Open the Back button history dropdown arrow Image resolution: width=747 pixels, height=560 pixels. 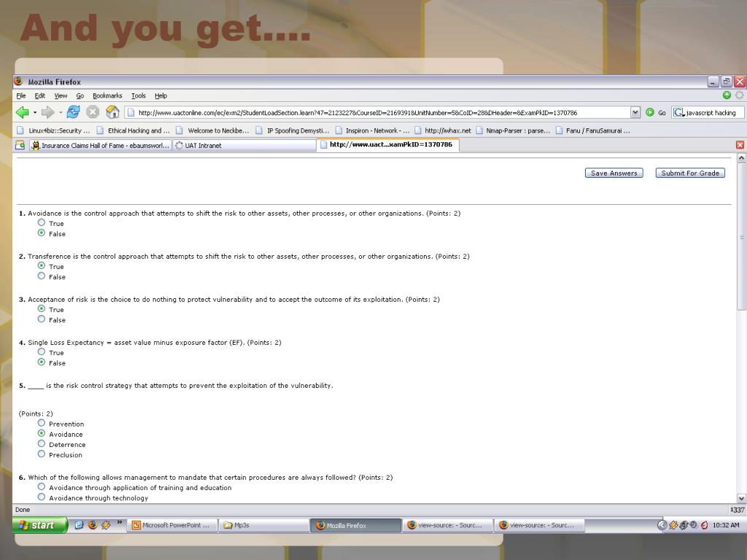click(x=35, y=113)
